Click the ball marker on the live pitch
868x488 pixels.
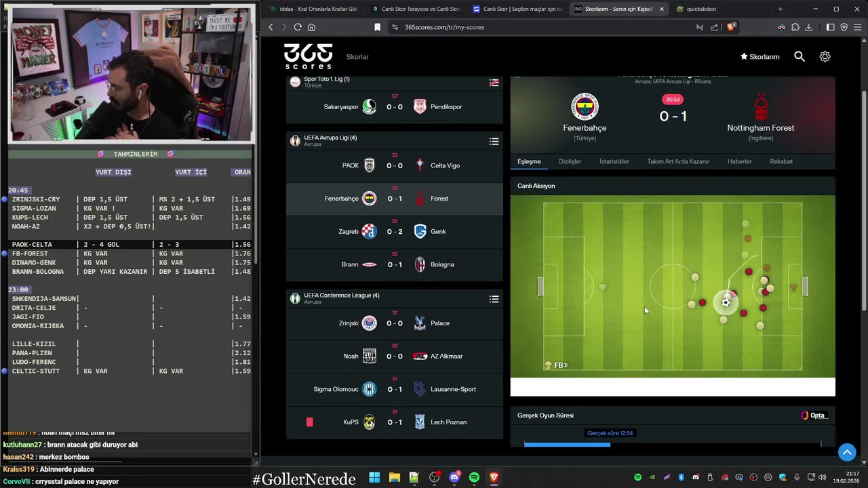tap(726, 302)
